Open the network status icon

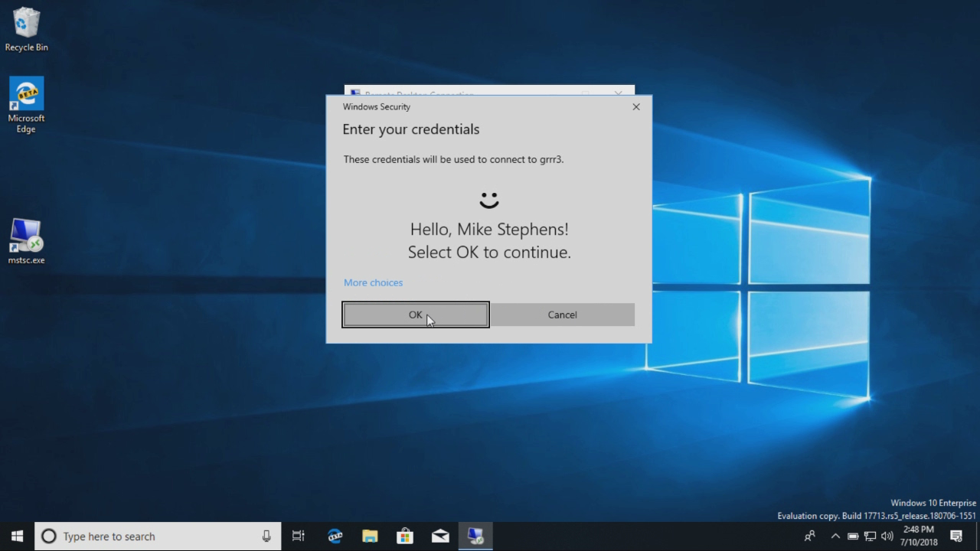[x=871, y=536]
